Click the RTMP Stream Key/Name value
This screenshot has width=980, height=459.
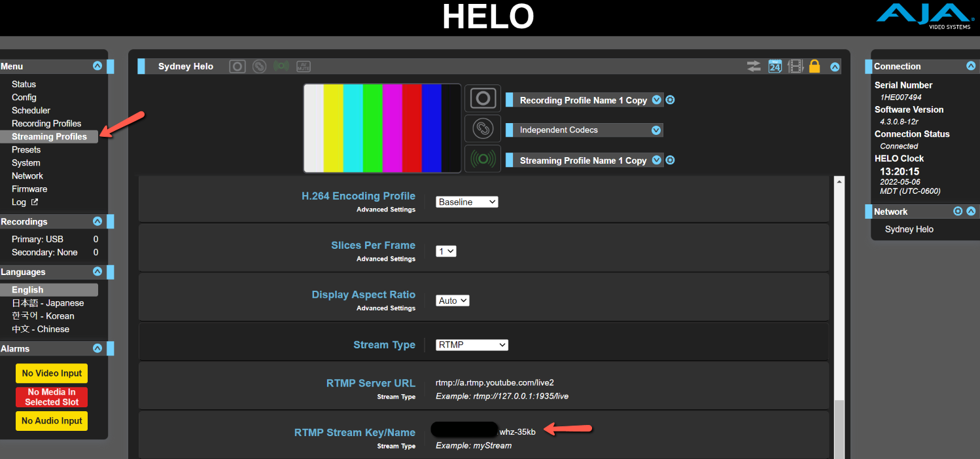(483, 431)
